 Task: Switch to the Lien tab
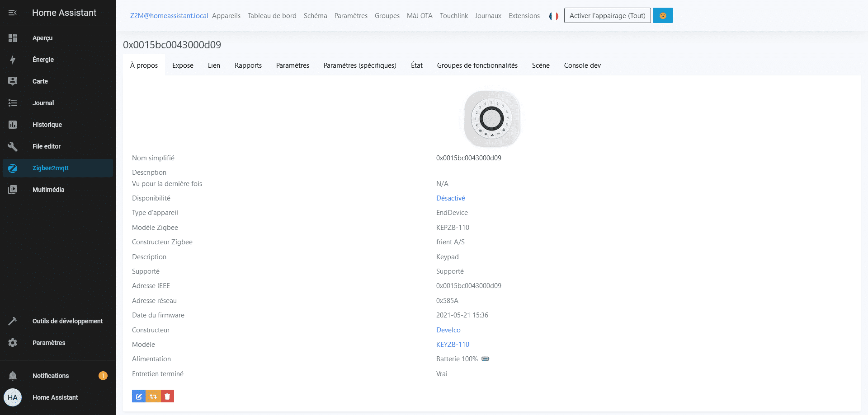pyautogui.click(x=214, y=65)
